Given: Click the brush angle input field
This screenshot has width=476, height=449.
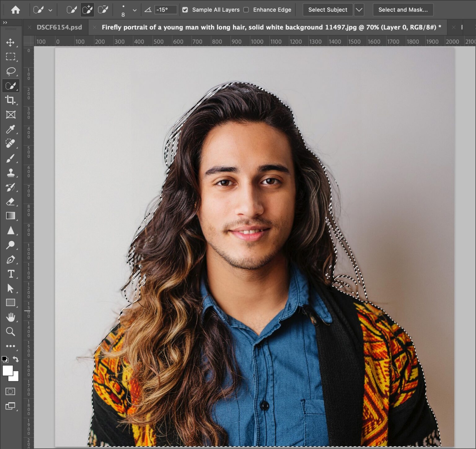Looking at the screenshot, I should pyautogui.click(x=165, y=10).
